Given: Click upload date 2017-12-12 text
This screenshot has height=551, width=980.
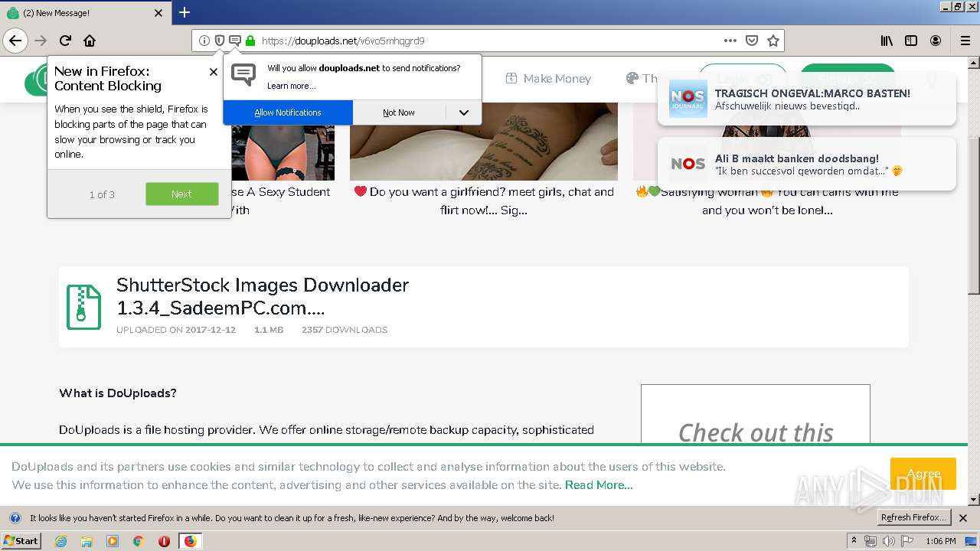Looking at the screenshot, I should point(211,330).
